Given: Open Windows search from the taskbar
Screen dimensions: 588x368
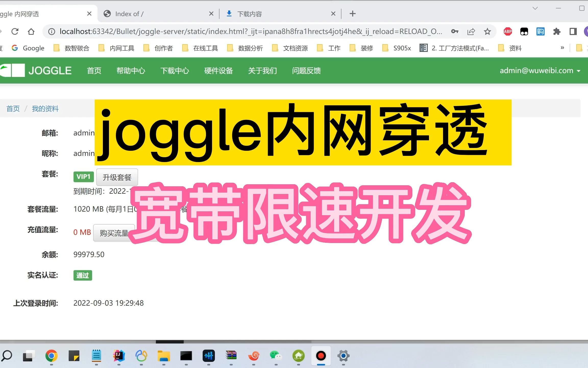Looking at the screenshot, I should point(7,356).
